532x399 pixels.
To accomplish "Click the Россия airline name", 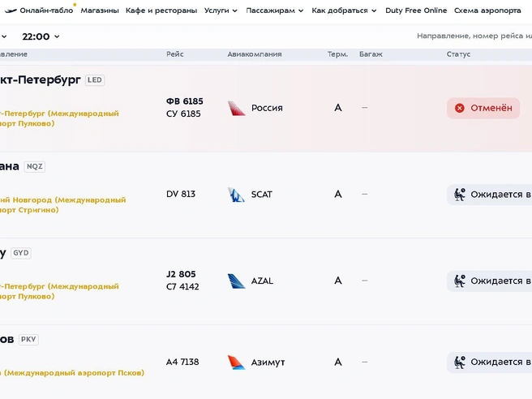I will pos(267,108).
